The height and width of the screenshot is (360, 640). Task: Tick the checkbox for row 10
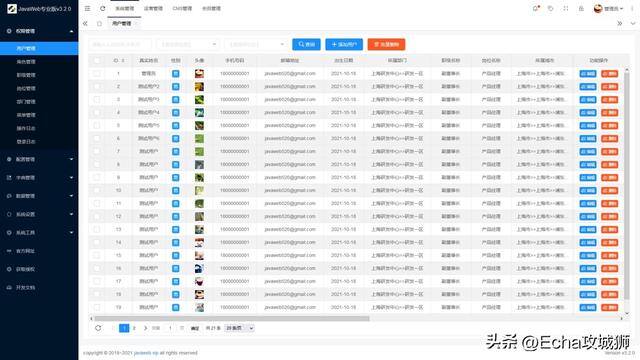[x=97, y=190]
